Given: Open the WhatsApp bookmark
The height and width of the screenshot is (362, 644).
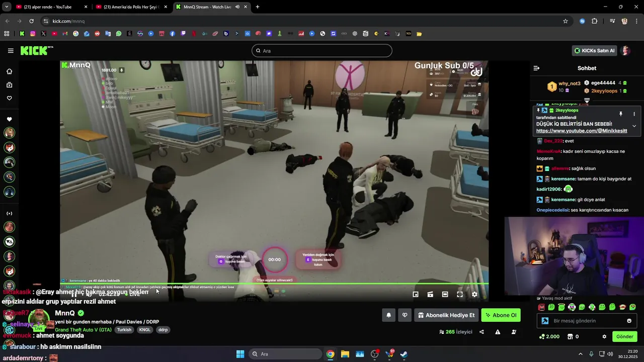Looking at the screenshot, I should coord(119,34).
